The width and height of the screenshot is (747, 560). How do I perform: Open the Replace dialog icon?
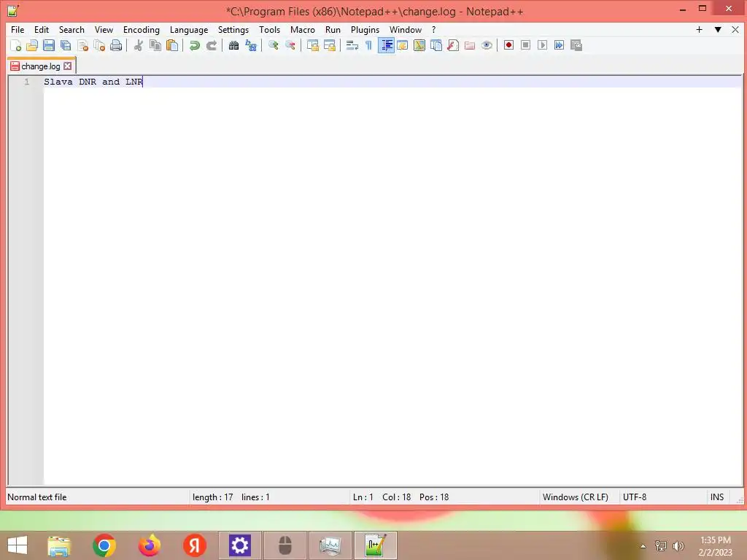pyautogui.click(x=251, y=46)
